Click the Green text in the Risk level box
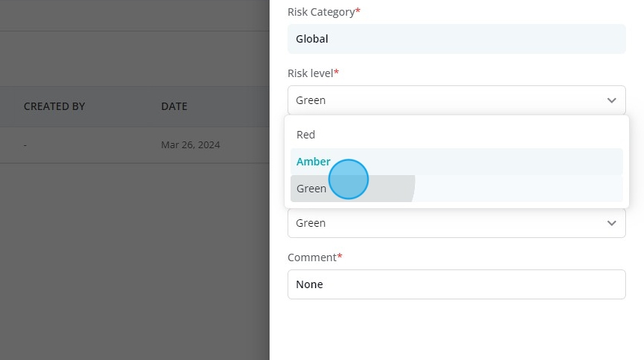The image size is (644, 360). (311, 100)
